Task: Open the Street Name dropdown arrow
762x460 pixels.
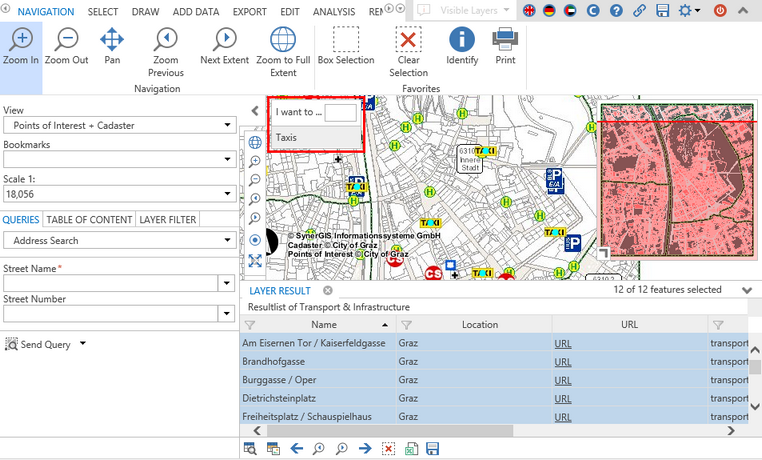Action: point(226,283)
